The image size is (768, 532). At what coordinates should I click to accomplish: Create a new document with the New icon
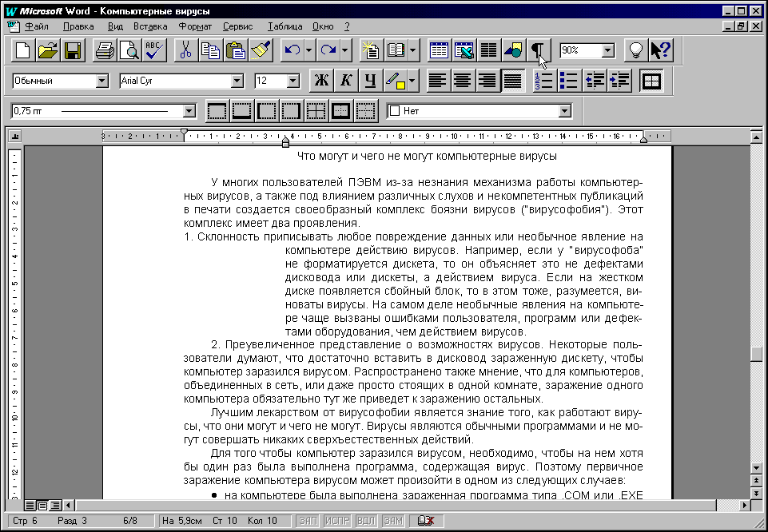pyautogui.click(x=23, y=50)
